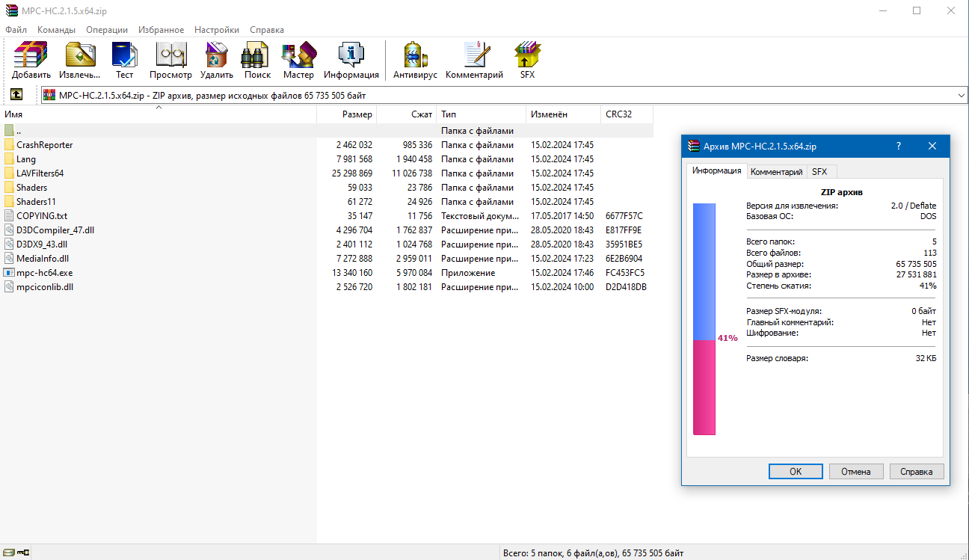Click the mpc-hc64.exe application icon
The width and height of the screenshot is (969, 560).
pyautogui.click(x=9, y=273)
